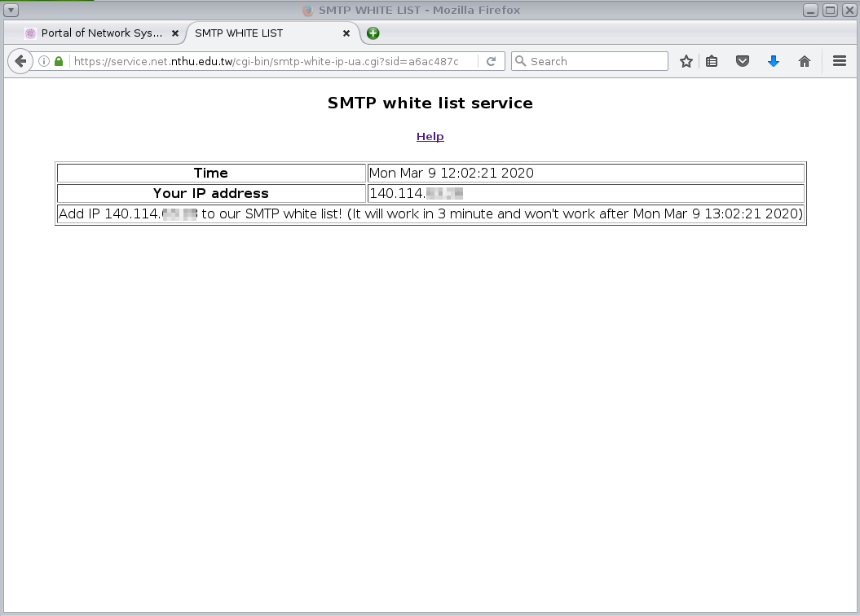This screenshot has height=616, width=860.
Task: Go to the Firefox home page
Action: (x=805, y=61)
